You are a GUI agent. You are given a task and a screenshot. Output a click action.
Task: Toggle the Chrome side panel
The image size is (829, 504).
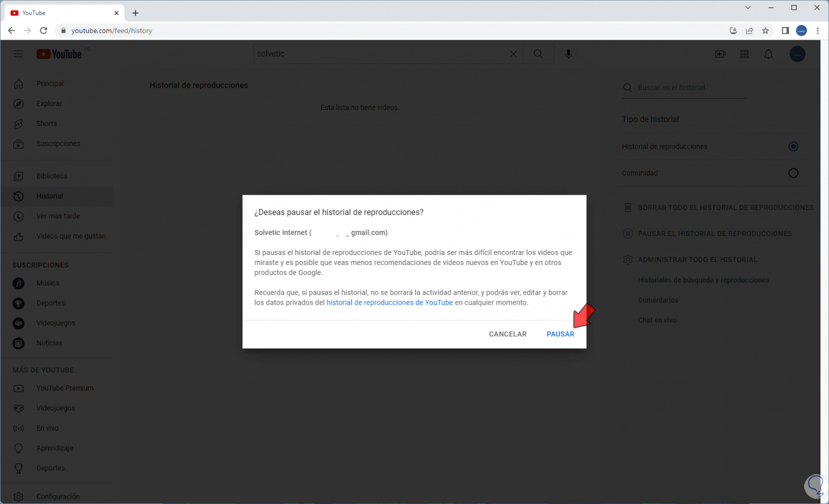pos(785,31)
